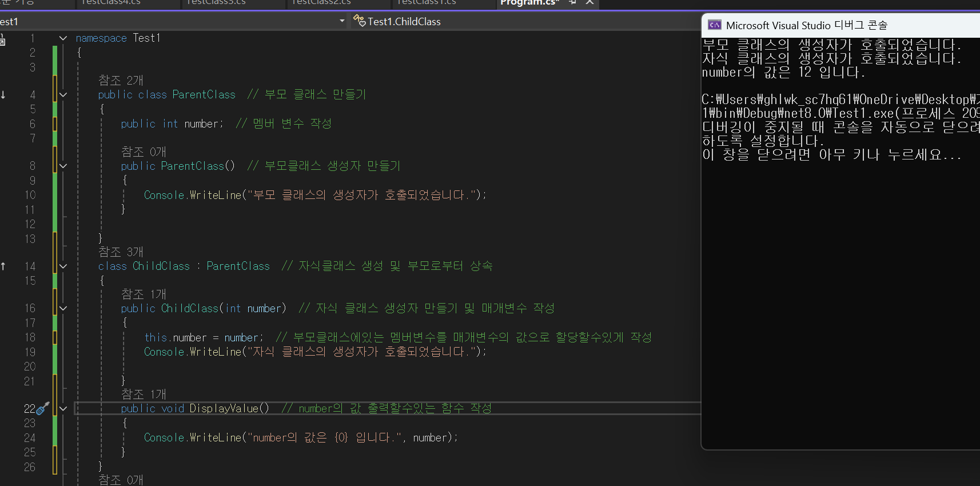Click the '참조 2개' CodeLens link above ParentClass
Viewport: 980px width, 486px height.
coord(121,80)
